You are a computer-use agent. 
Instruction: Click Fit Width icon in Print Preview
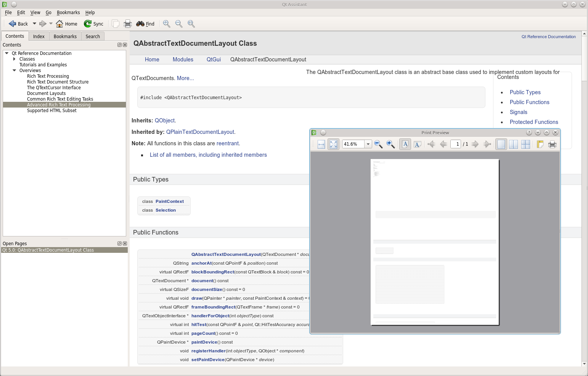tap(321, 144)
